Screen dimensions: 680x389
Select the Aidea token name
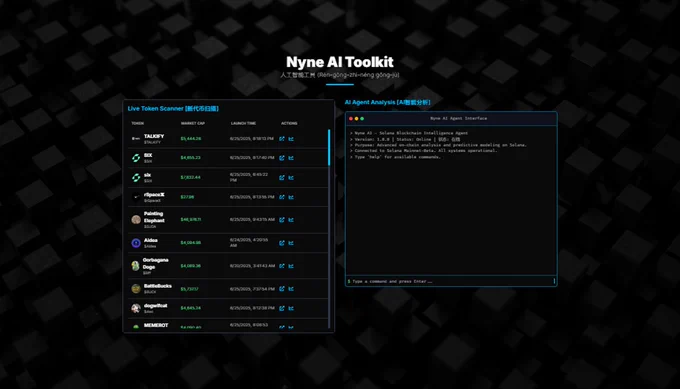(150, 240)
